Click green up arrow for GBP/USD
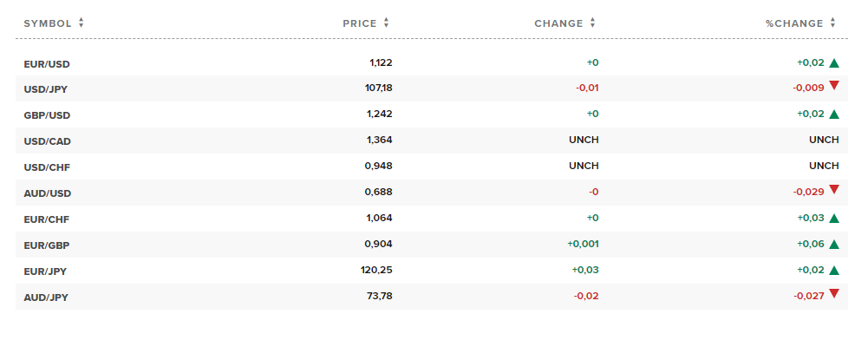The width and height of the screenshot is (868, 340). (x=834, y=114)
